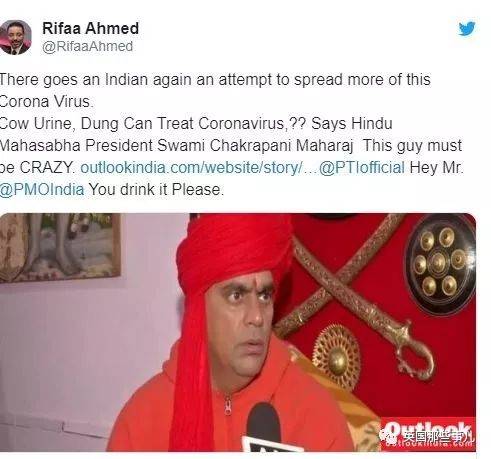Open Rifaa Ahmed's profile avatar
Screen dimensions: 491x459
[x=15, y=37]
